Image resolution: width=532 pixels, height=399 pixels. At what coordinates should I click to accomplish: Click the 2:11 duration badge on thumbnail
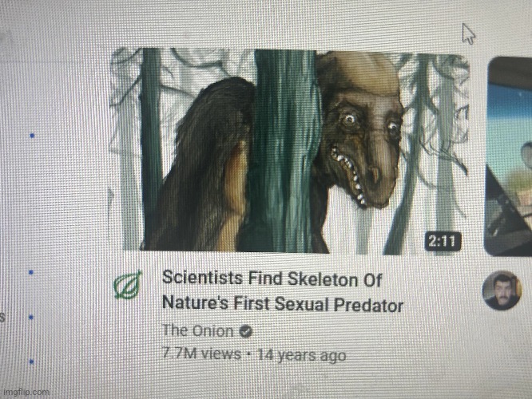tap(443, 242)
